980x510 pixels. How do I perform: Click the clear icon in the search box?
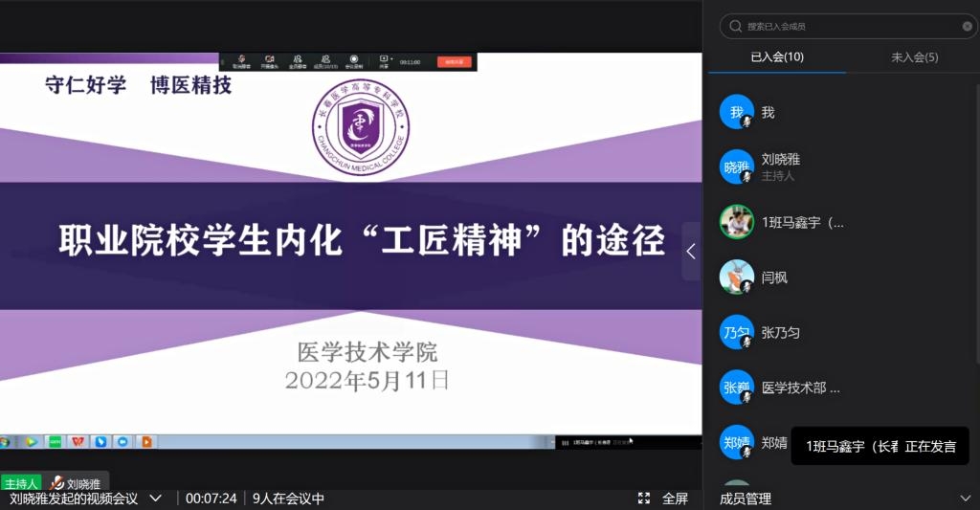pos(967,27)
